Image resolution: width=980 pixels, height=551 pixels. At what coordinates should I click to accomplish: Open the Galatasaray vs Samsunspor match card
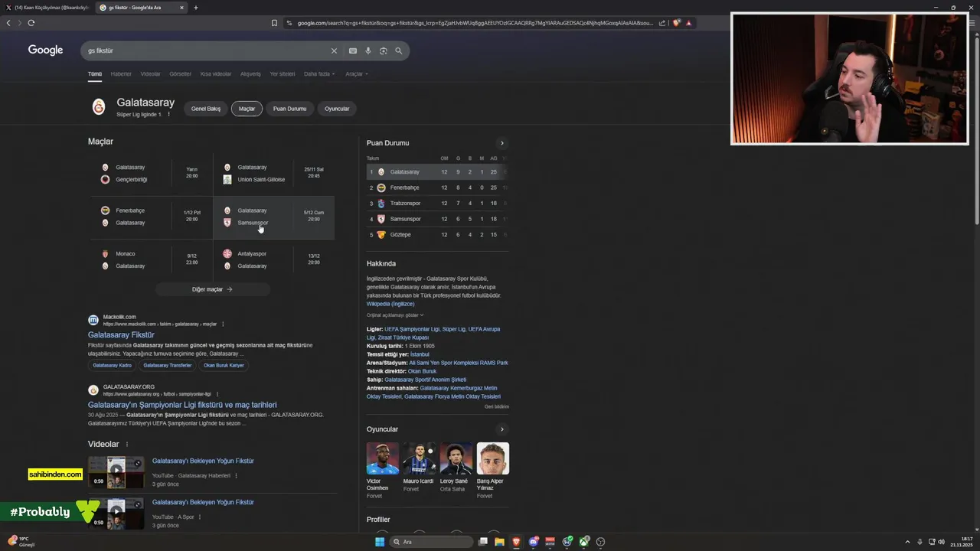pyautogui.click(x=273, y=217)
